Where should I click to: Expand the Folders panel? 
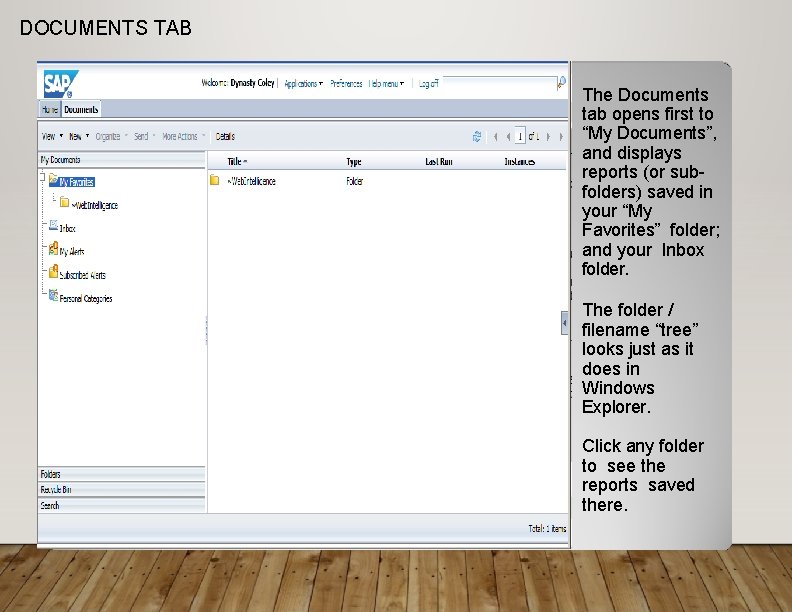click(122, 474)
